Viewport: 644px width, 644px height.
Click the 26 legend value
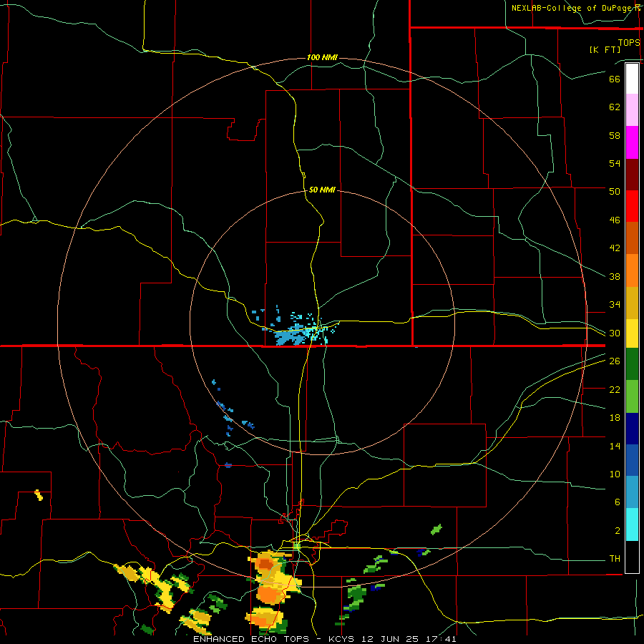[x=615, y=361]
